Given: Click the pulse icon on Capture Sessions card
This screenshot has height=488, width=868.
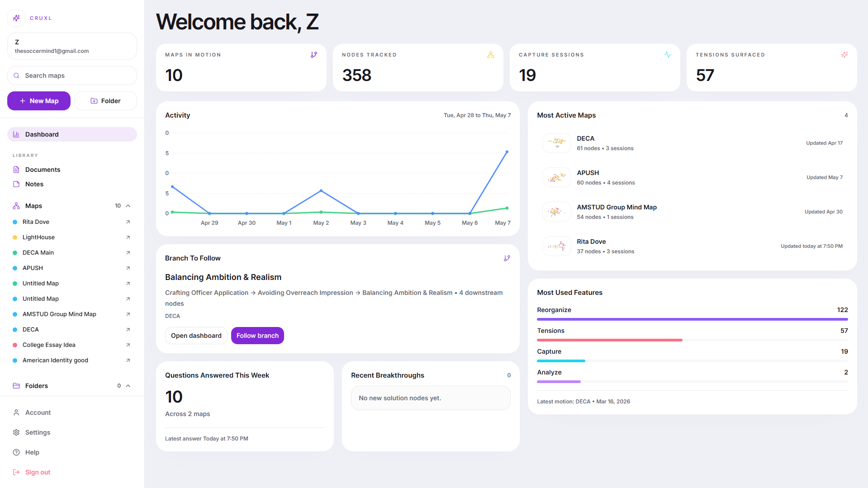Looking at the screenshot, I should tap(668, 55).
